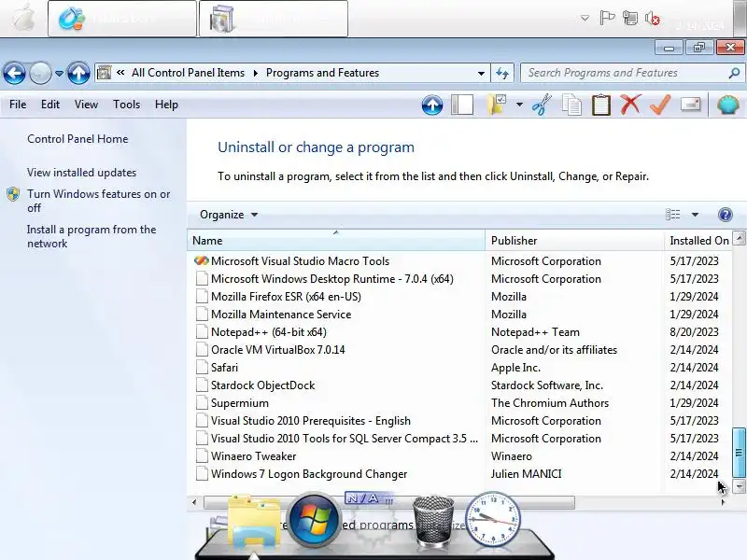Click the Back navigation arrow

[x=14, y=74]
